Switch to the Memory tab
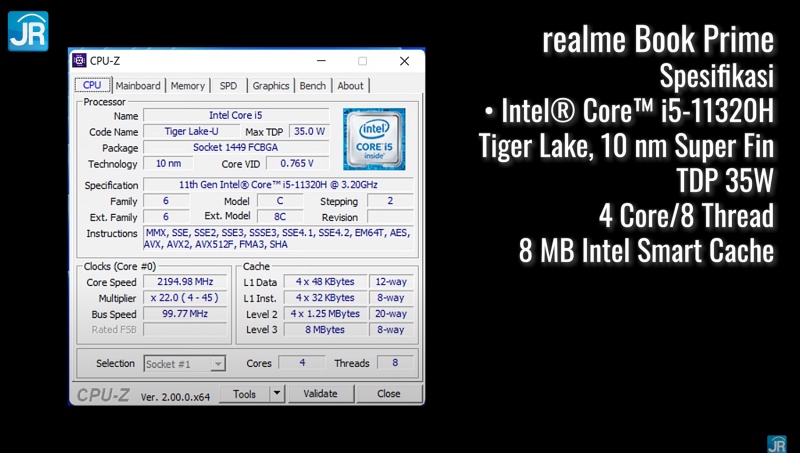 click(188, 86)
